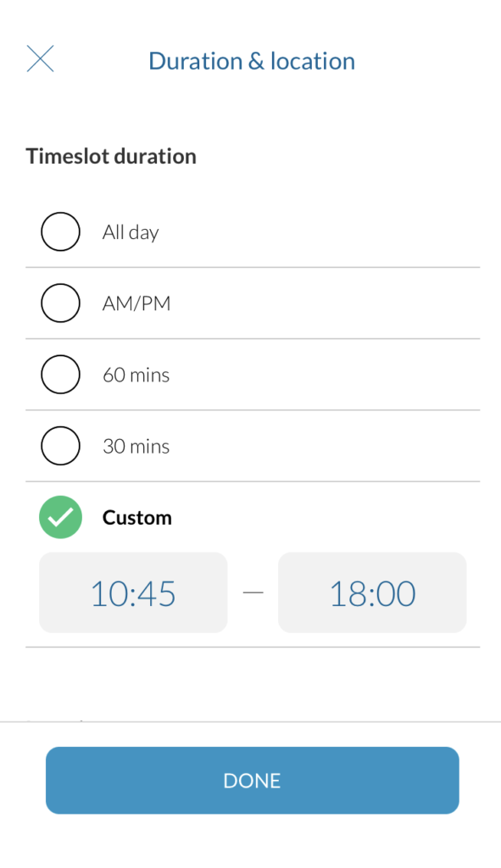Toggle the green Custom checkmark
Viewport: 501px width, 868px height.
click(x=60, y=517)
